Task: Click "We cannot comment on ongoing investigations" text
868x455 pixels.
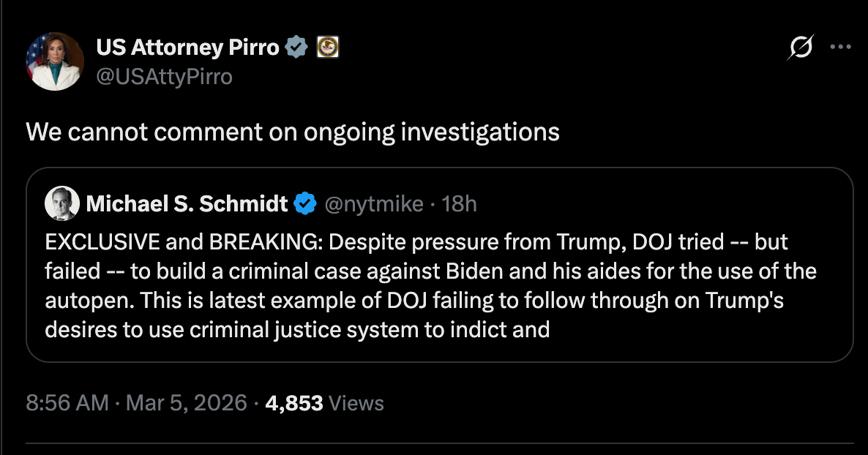Action: [x=293, y=132]
